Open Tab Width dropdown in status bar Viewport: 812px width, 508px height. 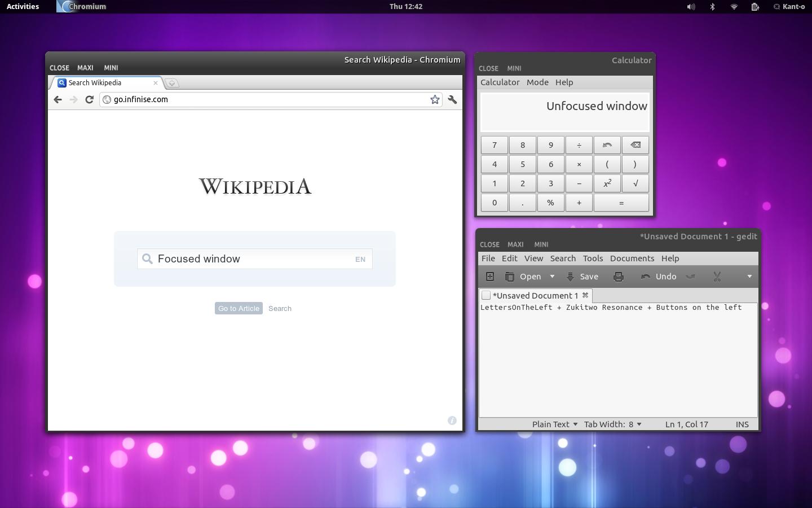pos(613,424)
